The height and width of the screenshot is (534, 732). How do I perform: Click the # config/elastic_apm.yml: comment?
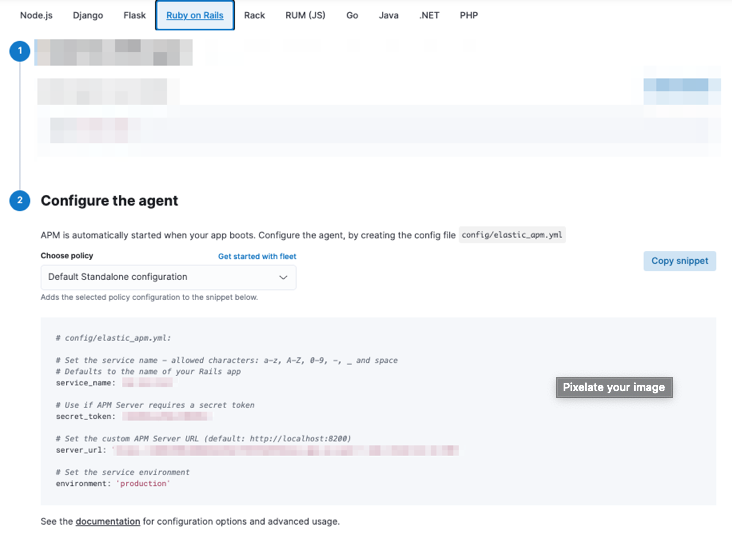click(x=113, y=338)
